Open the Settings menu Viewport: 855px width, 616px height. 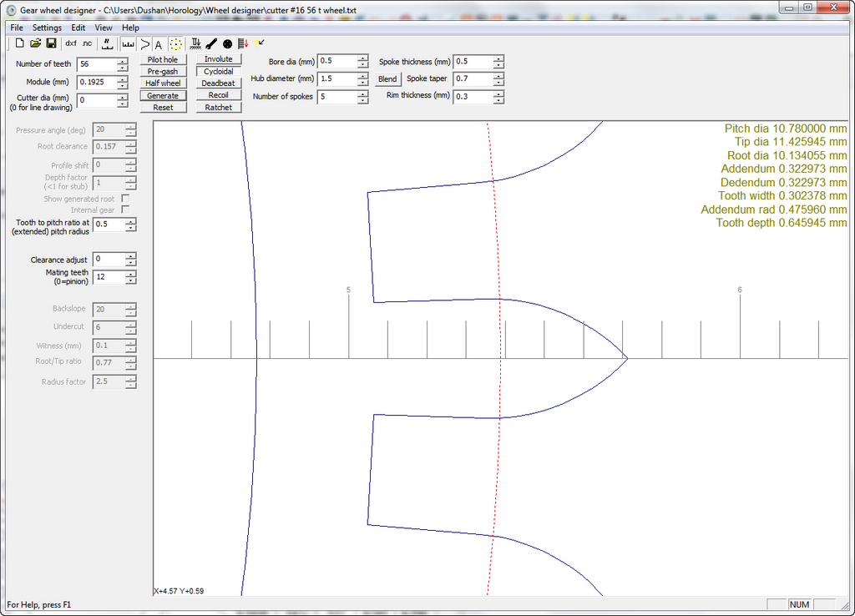click(47, 28)
